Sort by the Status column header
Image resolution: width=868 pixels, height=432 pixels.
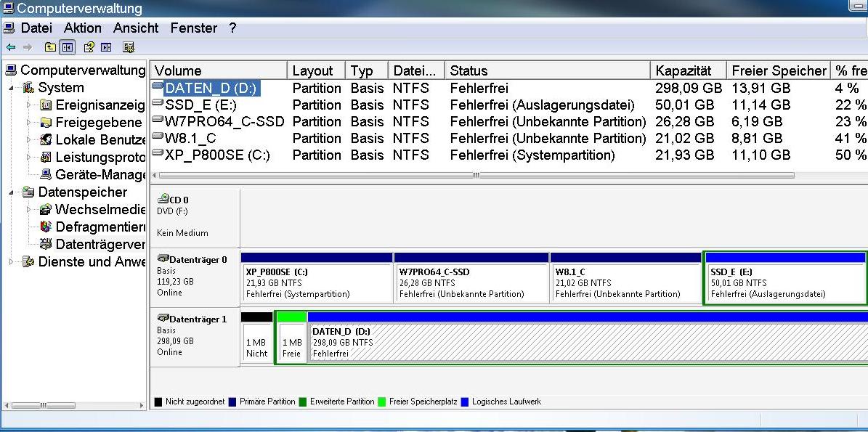[547, 71]
